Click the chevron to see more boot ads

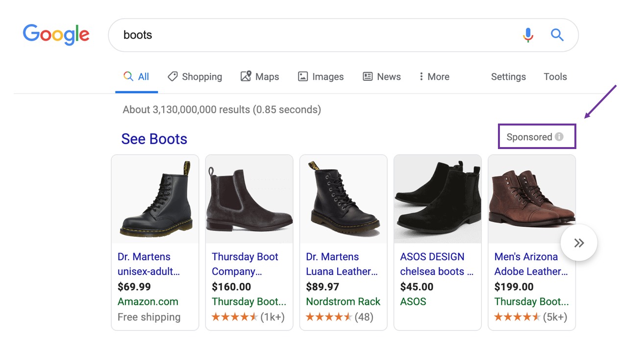(x=579, y=243)
